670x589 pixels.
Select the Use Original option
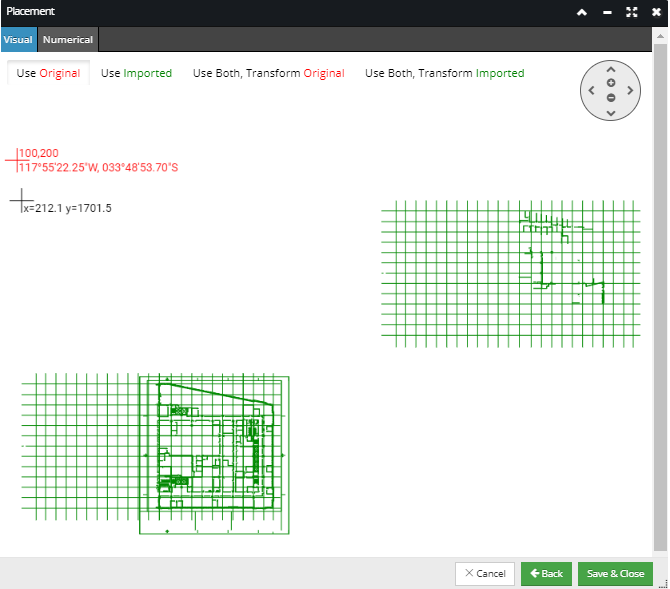48,73
